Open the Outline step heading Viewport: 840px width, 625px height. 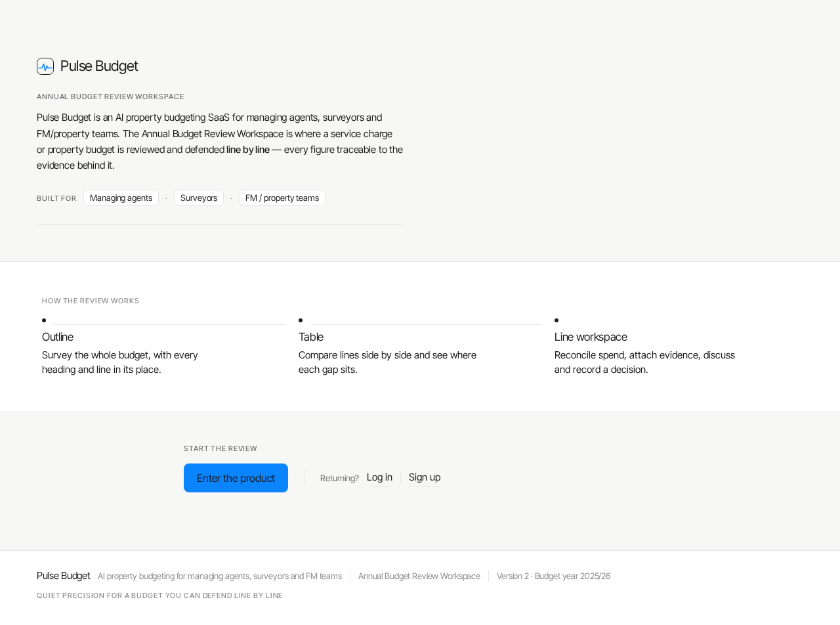pos(58,337)
